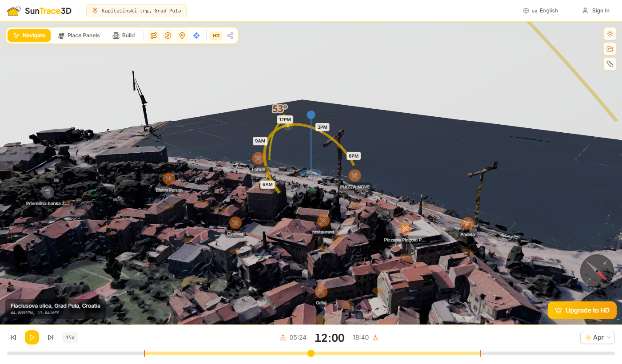Screen dimensions: 622x364
Task: Click the Sign In link
Action: click(x=596, y=11)
